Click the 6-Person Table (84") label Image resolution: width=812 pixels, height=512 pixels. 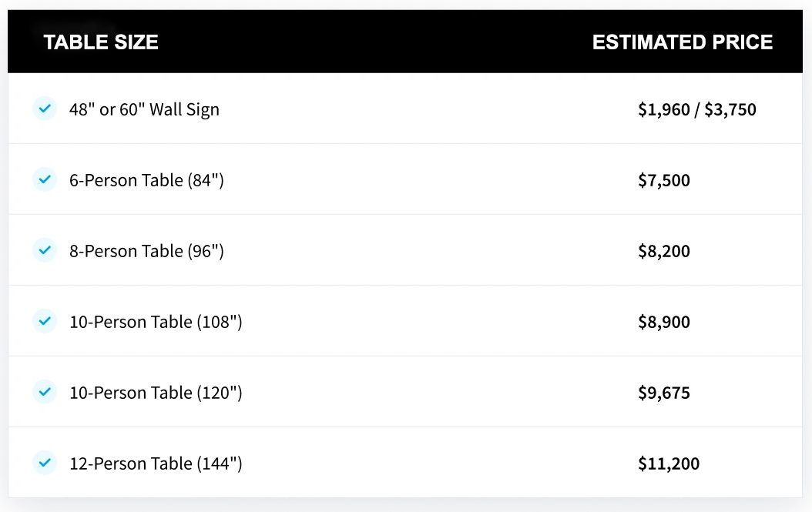click(x=146, y=180)
